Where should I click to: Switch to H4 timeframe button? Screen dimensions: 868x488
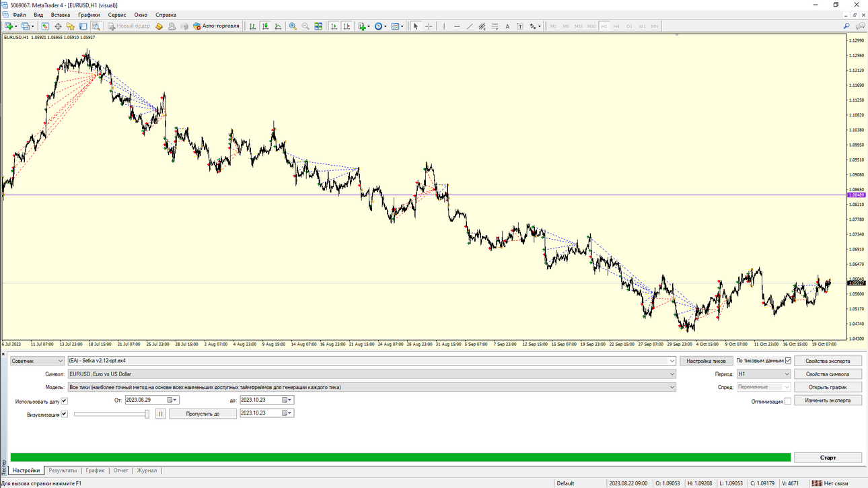coord(616,26)
